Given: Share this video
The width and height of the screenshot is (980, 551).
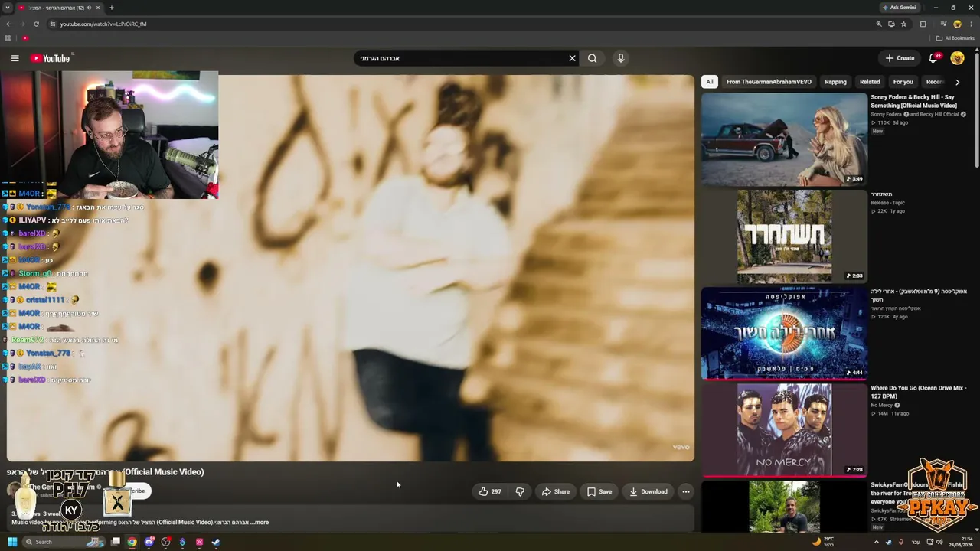Looking at the screenshot, I should 555,491.
